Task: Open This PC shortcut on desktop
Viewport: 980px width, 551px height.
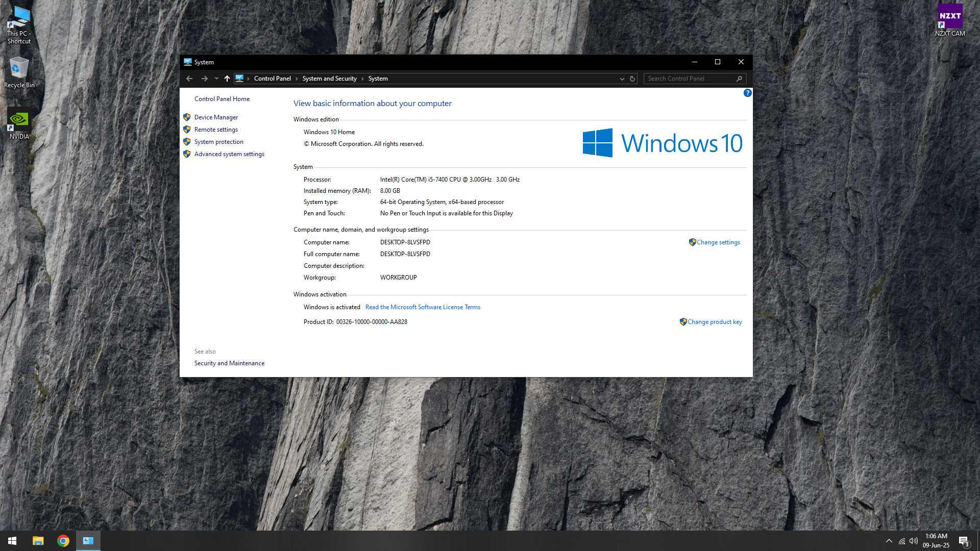Action: (19, 25)
